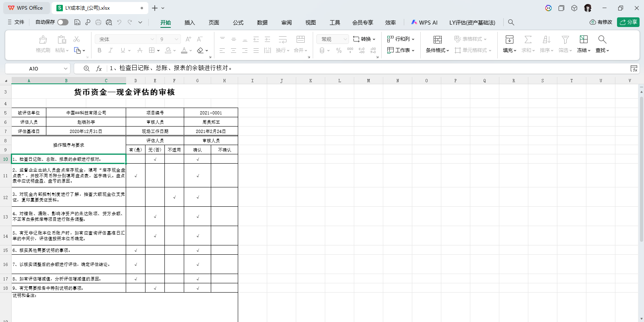Open the font size 9 dropdown
The width and height of the screenshot is (644, 322).
(x=177, y=39)
